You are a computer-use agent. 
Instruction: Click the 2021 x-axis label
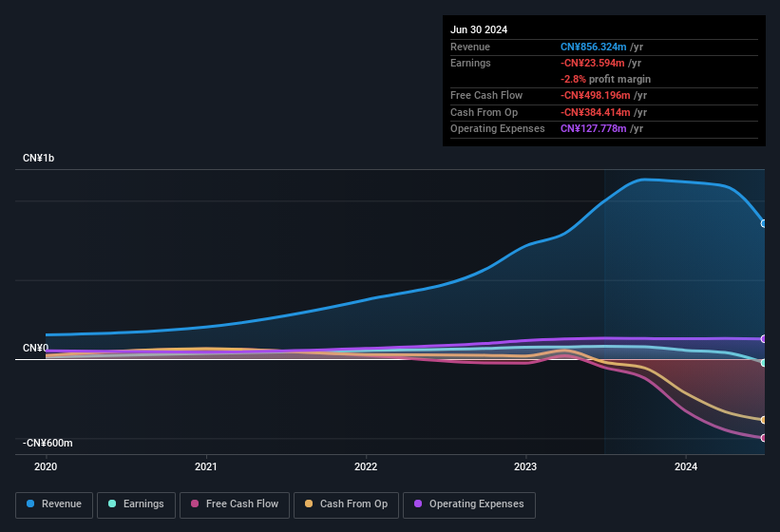(206, 466)
